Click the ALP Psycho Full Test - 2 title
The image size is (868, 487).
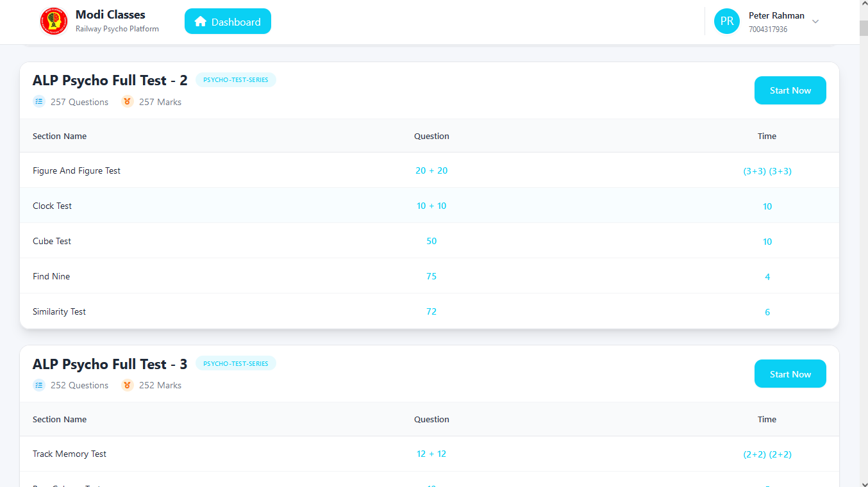coord(110,80)
